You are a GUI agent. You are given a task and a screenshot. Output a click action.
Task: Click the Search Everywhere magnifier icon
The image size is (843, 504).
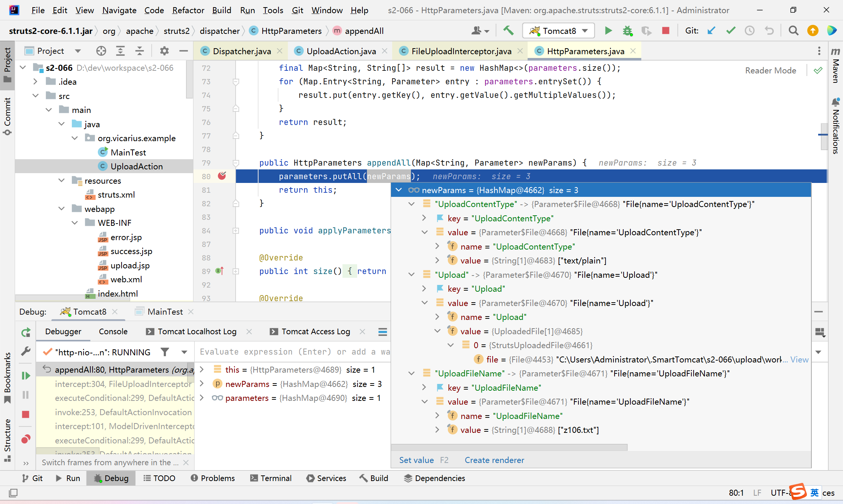(x=793, y=31)
